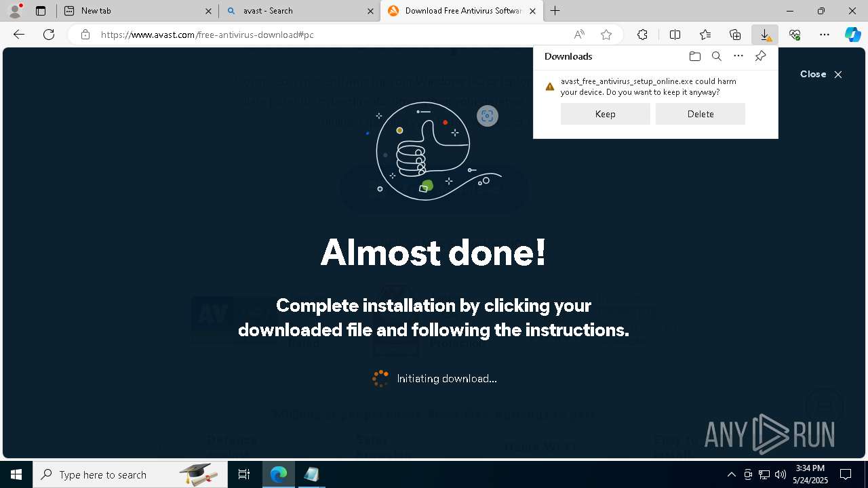
Task: Open a new browser tab
Action: (555, 11)
